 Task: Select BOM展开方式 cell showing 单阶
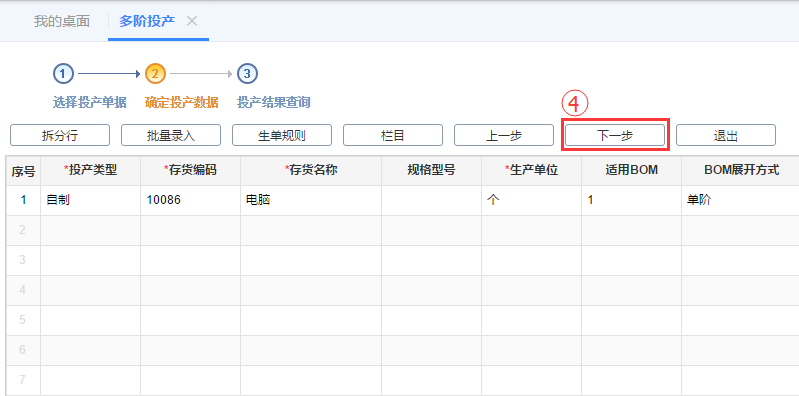click(x=740, y=200)
